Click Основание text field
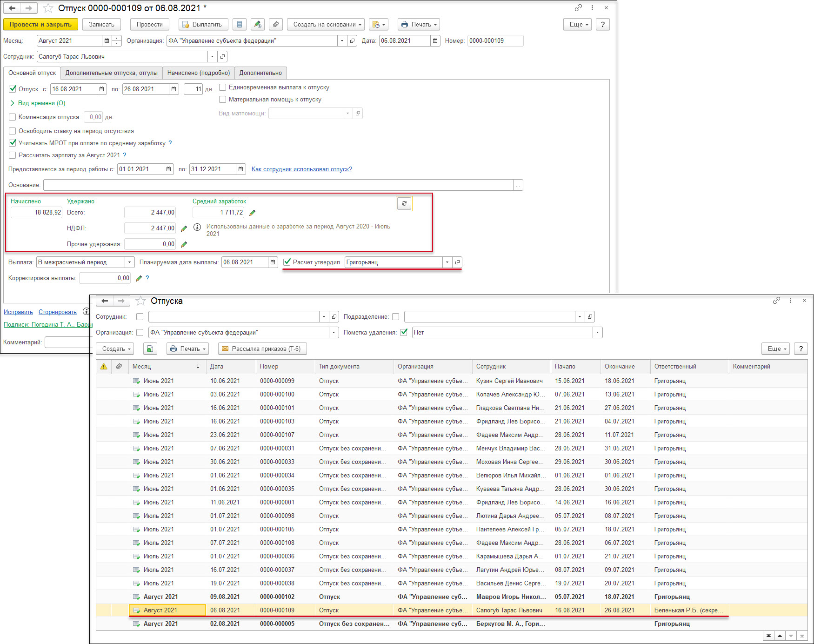 278,185
